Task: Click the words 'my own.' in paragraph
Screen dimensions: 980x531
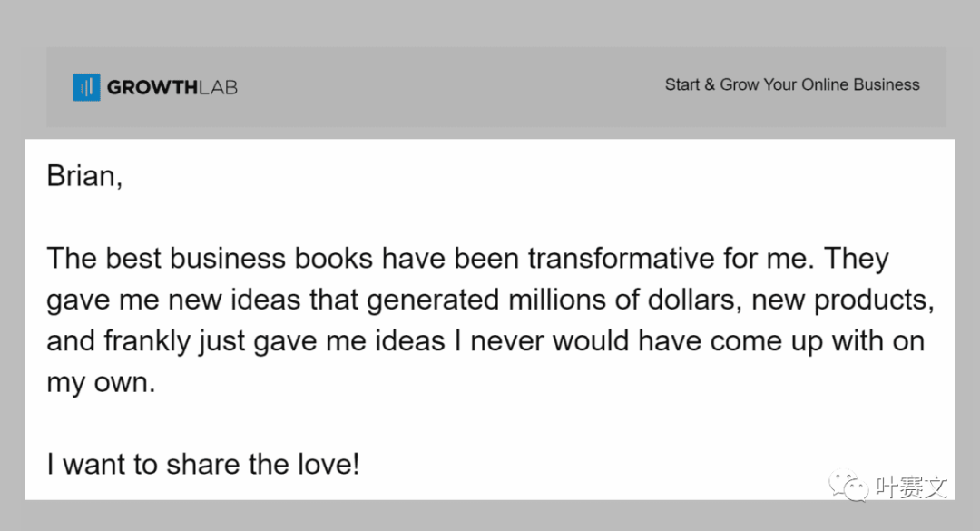Action: pos(101,383)
